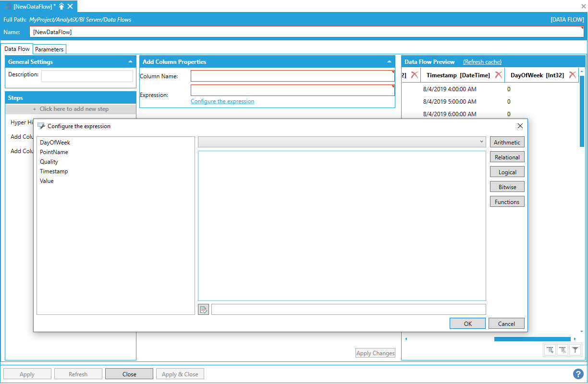
Task: Open the dropdown at top of expression editor
Action: click(342, 142)
